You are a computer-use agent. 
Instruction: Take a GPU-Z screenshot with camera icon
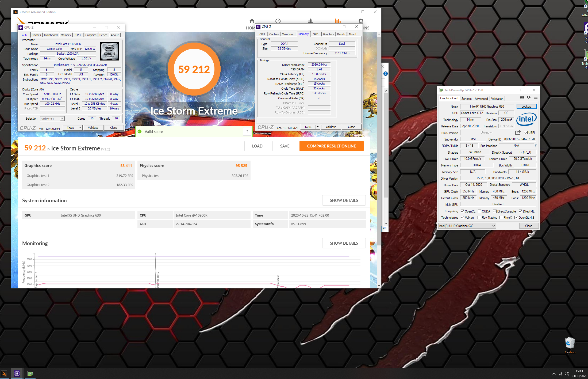tap(522, 97)
